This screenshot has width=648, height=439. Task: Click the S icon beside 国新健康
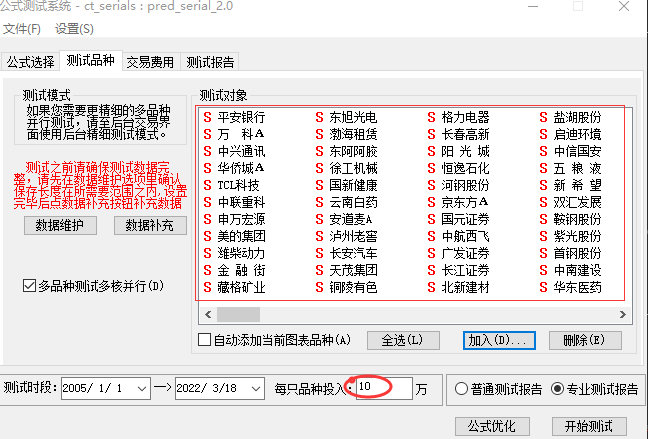point(319,185)
